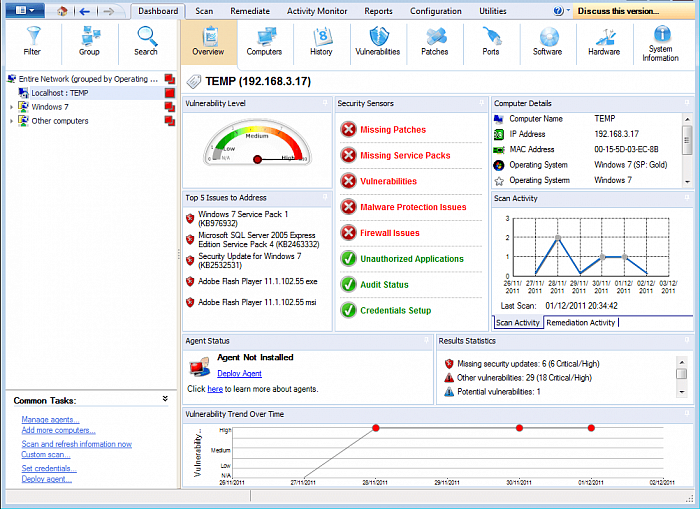Click the Computer Details scrollbar down arrow
The height and width of the screenshot is (509, 700).
pyautogui.click(x=687, y=182)
